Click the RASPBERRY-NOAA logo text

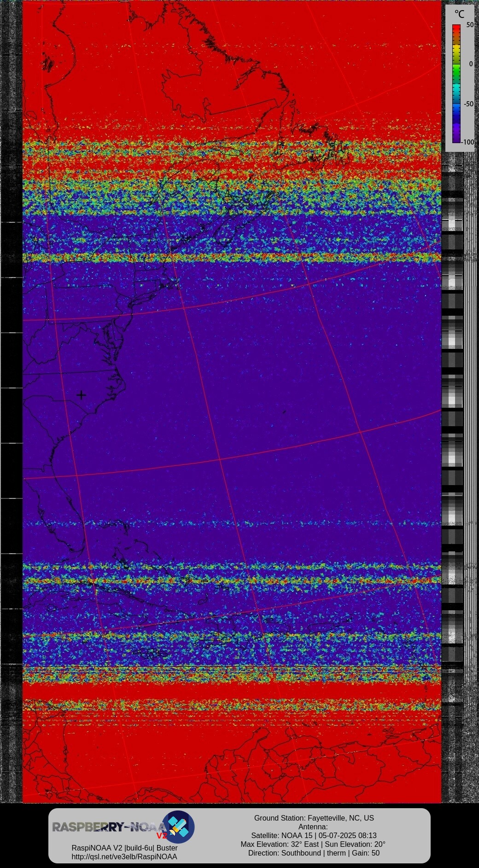click(x=109, y=827)
